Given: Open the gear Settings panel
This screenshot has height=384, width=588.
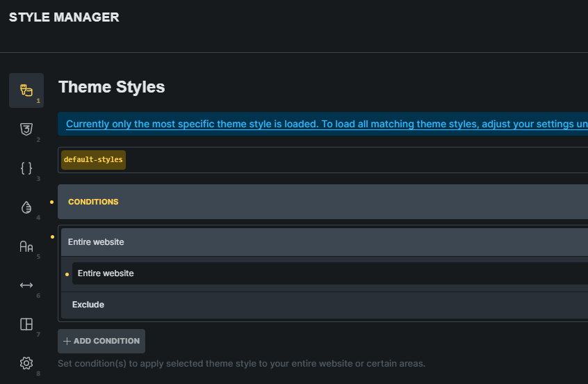Looking at the screenshot, I should point(26,362).
